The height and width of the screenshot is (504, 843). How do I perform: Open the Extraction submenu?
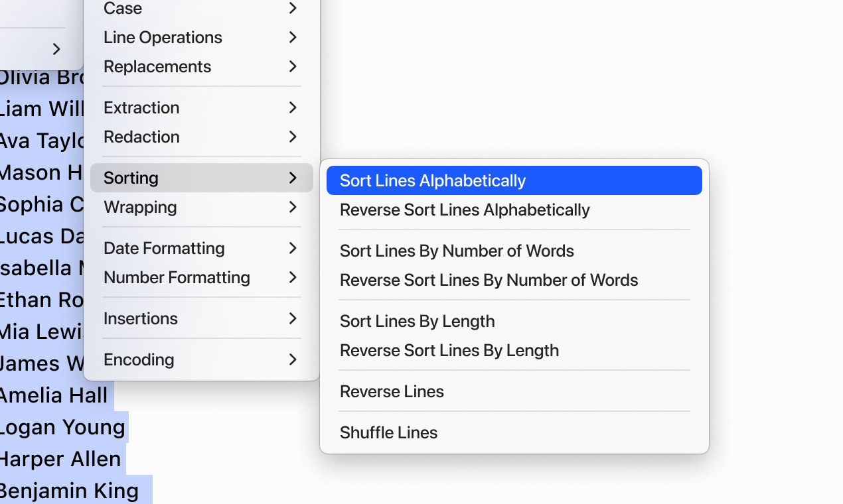[x=202, y=107]
